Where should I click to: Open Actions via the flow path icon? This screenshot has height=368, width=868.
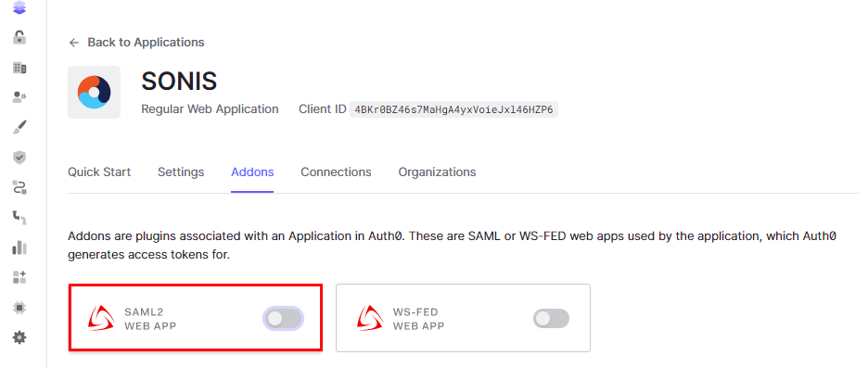(x=19, y=187)
